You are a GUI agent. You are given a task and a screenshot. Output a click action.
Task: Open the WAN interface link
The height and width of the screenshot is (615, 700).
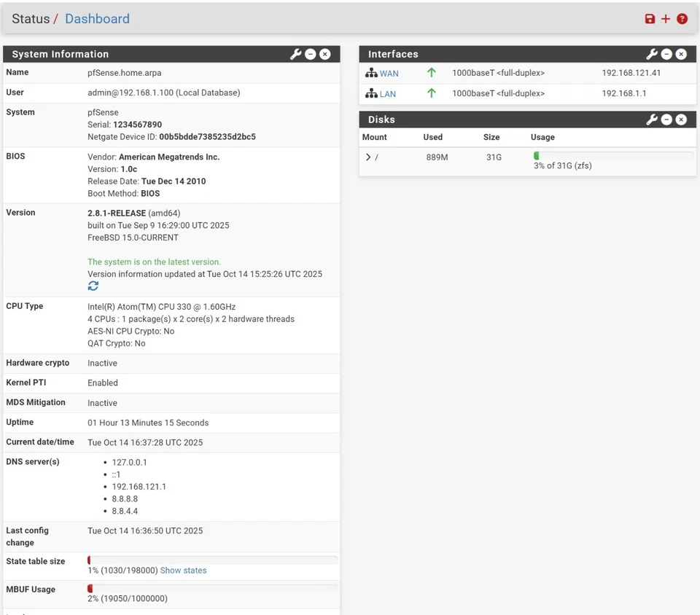[x=389, y=74]
